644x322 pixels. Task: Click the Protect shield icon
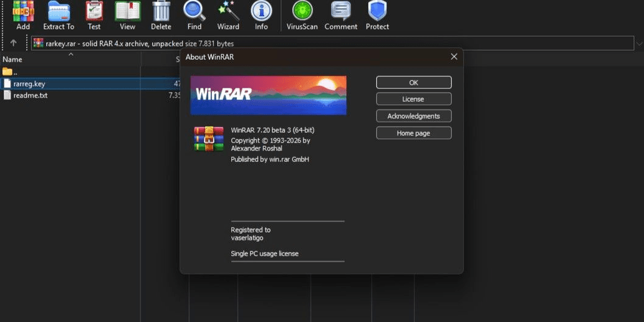pyautogui.click(x=377, y=14)
